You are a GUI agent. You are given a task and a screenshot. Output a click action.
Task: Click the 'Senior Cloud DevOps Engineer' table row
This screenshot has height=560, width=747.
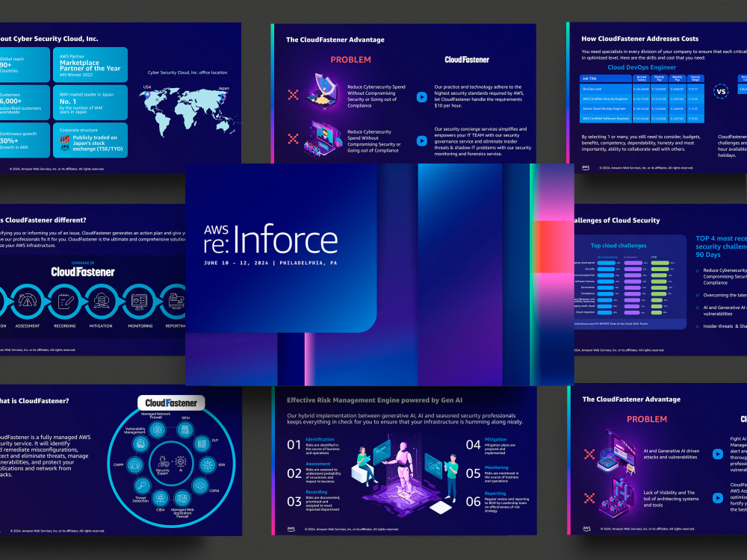642,108
